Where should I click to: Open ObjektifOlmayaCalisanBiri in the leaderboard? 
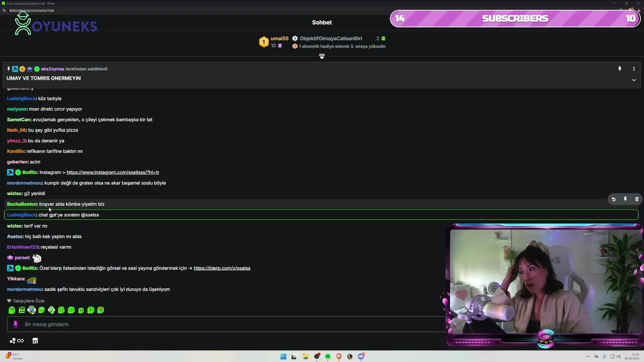[331, 39]
